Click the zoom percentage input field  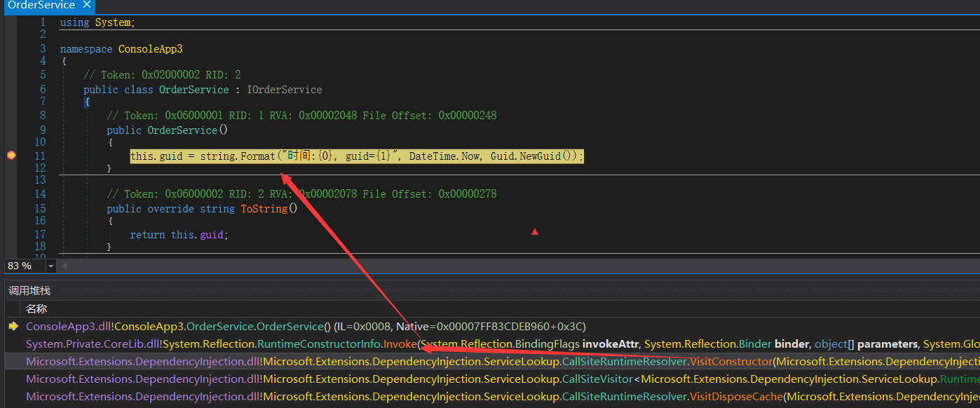(x=23, y=266)
